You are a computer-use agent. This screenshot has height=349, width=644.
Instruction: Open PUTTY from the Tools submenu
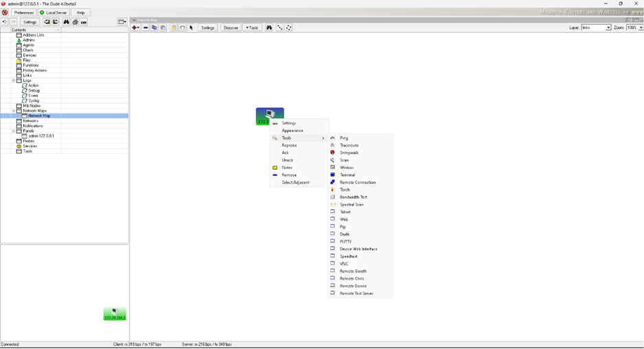[x=360, y=241]
